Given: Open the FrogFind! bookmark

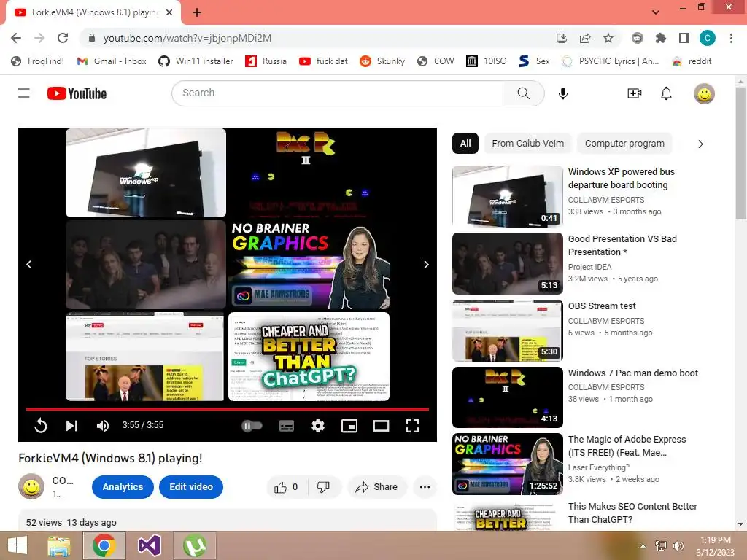Looking at the screenshot, I should pos(38,61).
